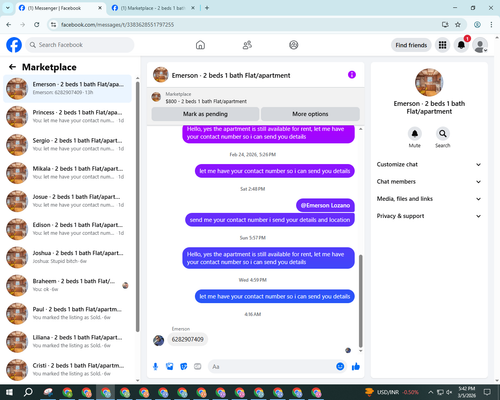The image size is (500, 400).
Task: Click the Search magnifier in the chat info panel
Action: [443, 134]
